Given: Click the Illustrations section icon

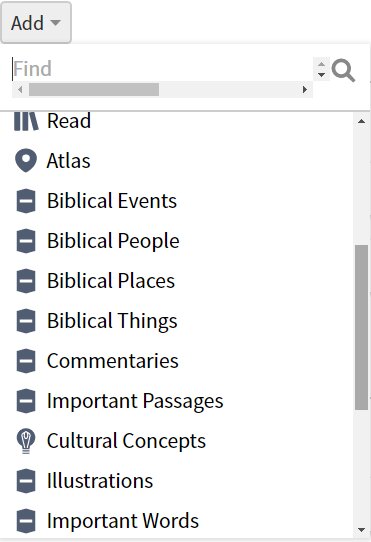Looking at the screenshot, I should (26, 481).
